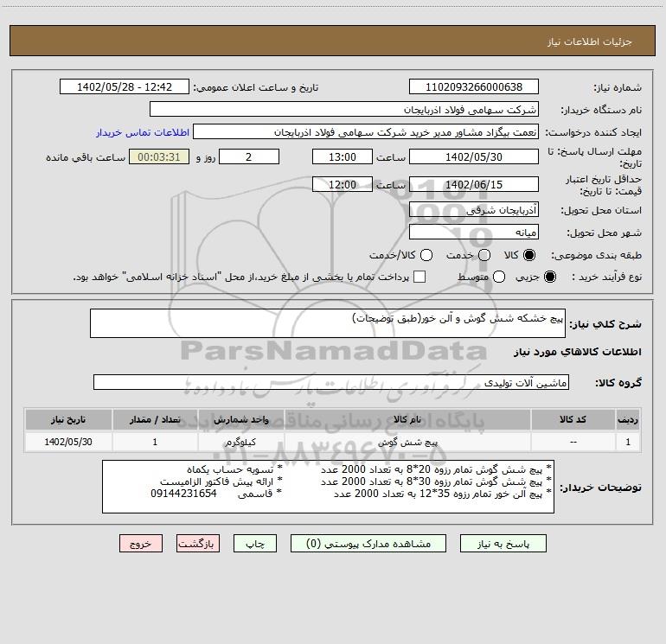Click the نام کالا column header
The height and width of the screenshot is (644, 666).
[x=407, y=419]
